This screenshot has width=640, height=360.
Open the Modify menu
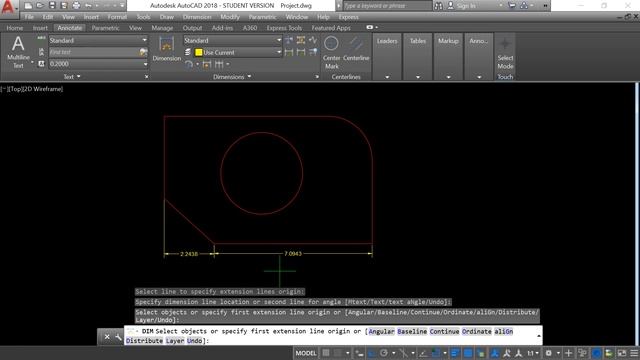[x=230, y=17]
